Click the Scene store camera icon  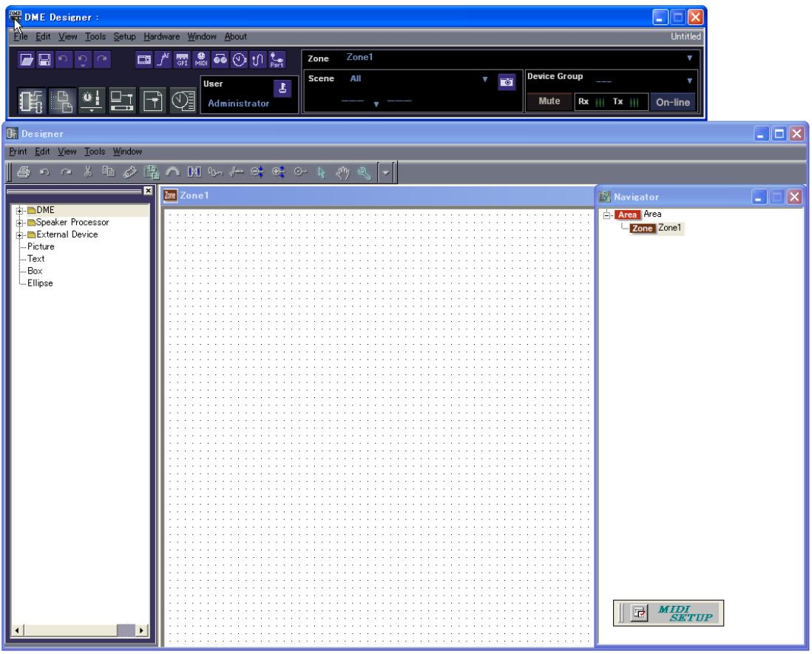click(x=507, y=82)
